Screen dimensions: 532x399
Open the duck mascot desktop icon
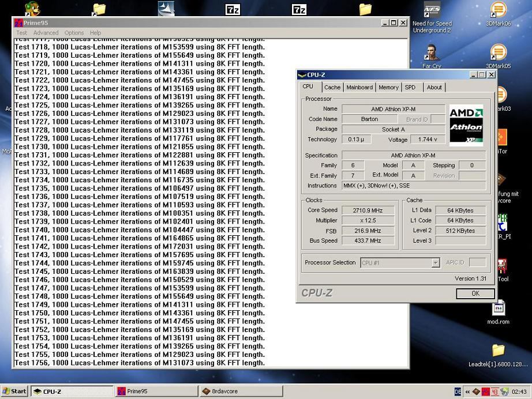pyautogui.click(x=32, y=9)
